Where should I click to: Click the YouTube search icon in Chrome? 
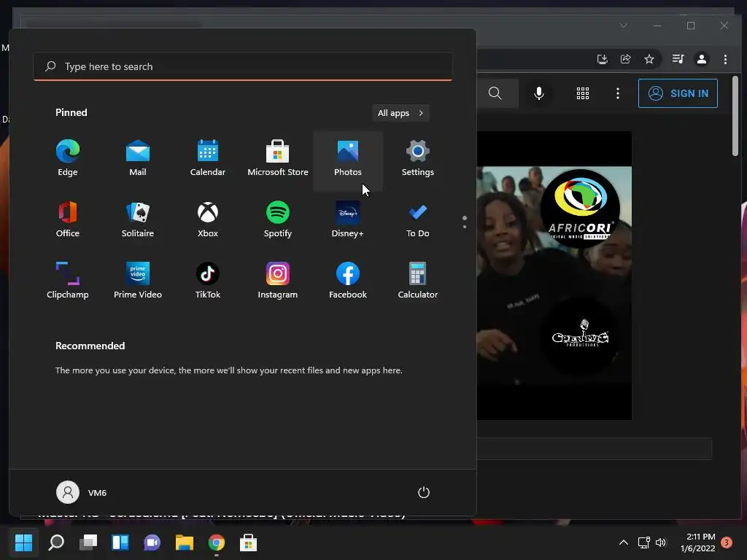click(x=495, y=93)
